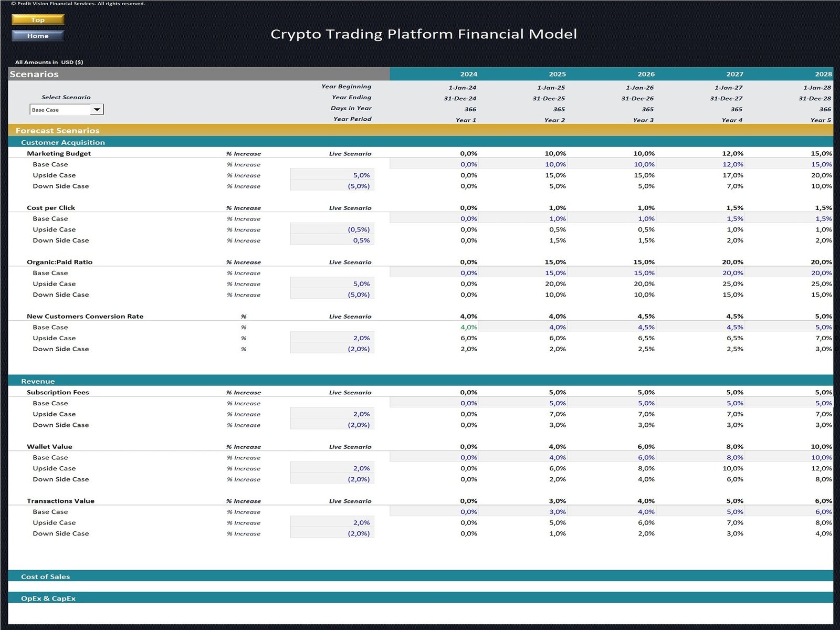Screen dimensions: 840x630
Task: Click the Home navigation button
Action: pyautogui.click(x=38, y=36)
